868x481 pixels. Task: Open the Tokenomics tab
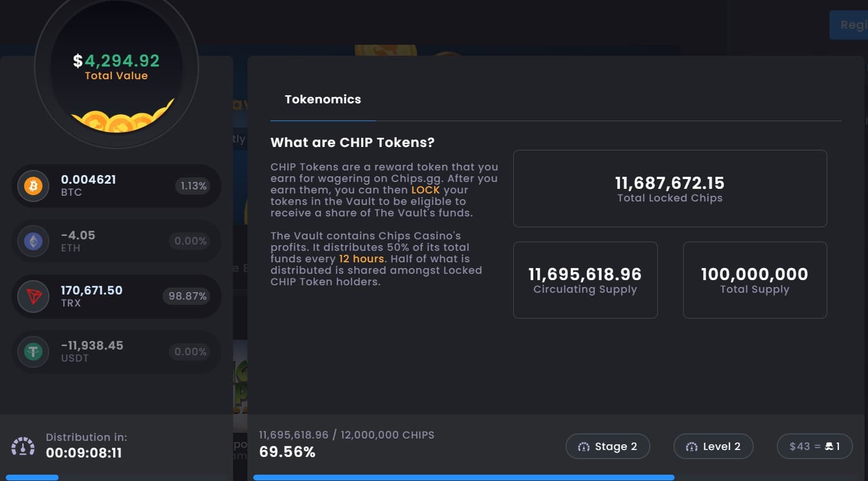click(323, 99)
